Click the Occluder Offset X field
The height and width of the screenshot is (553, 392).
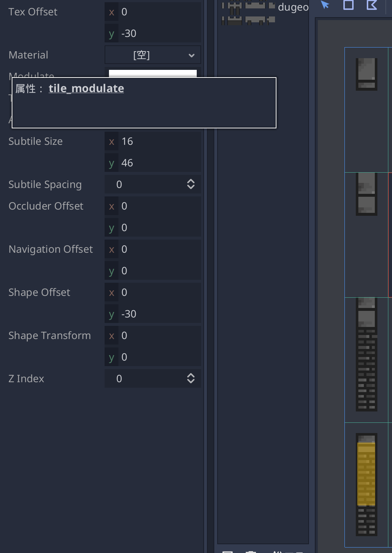click(x=157, y=206)
